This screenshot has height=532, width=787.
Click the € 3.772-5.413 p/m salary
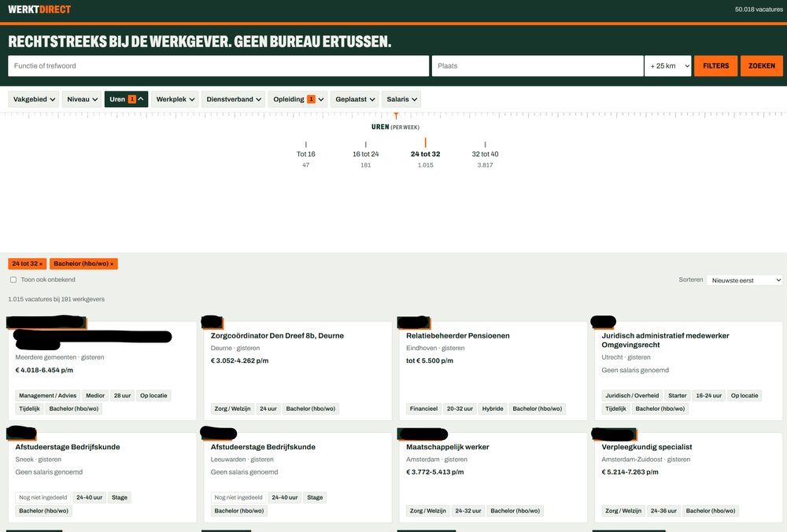435,471
